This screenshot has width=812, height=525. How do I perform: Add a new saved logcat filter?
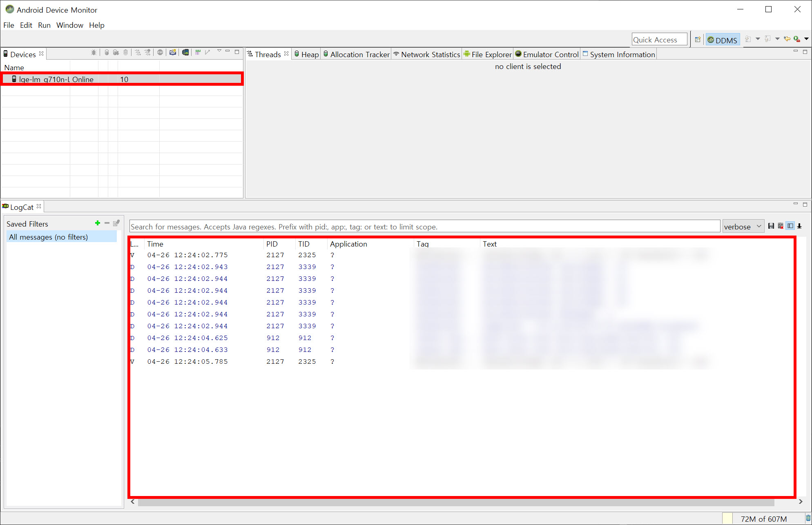97,223
